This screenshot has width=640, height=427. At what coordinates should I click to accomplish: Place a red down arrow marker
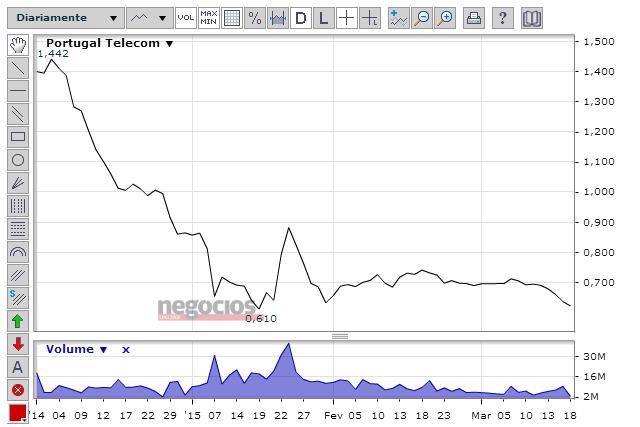coord(18,344)
